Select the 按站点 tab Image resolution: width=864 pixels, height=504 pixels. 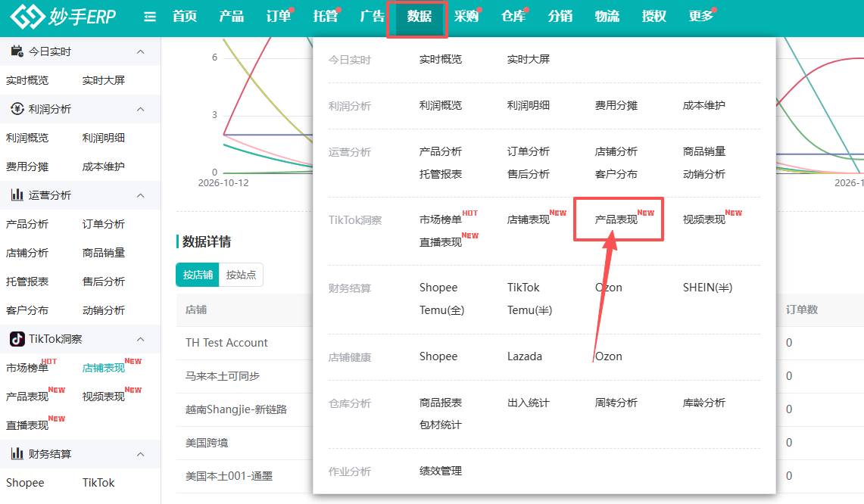click(241, 275)
